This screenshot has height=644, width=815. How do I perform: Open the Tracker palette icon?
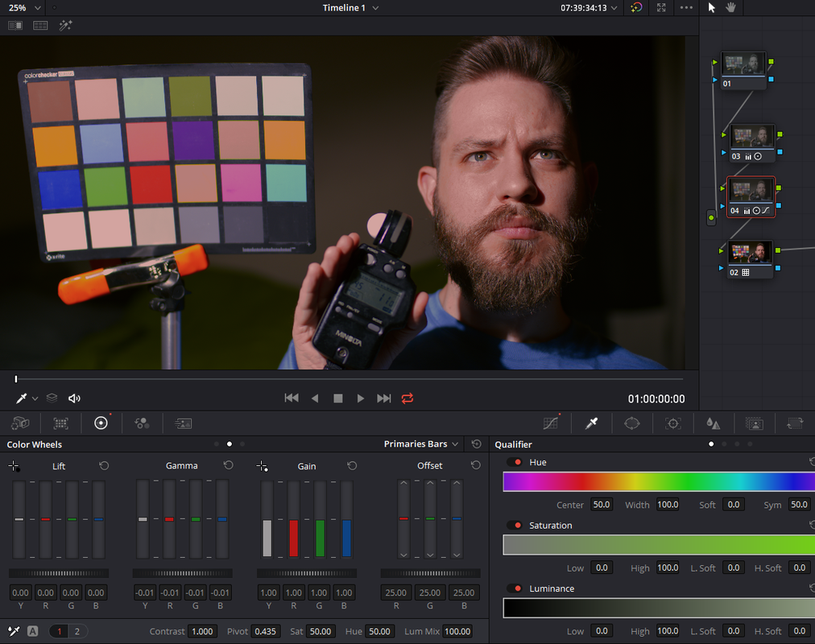[x=672, y=423]
